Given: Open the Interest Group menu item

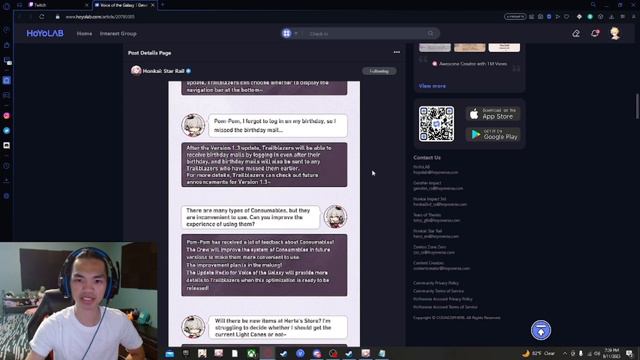Looking at the screenshot, I should (x=118, y=33).
